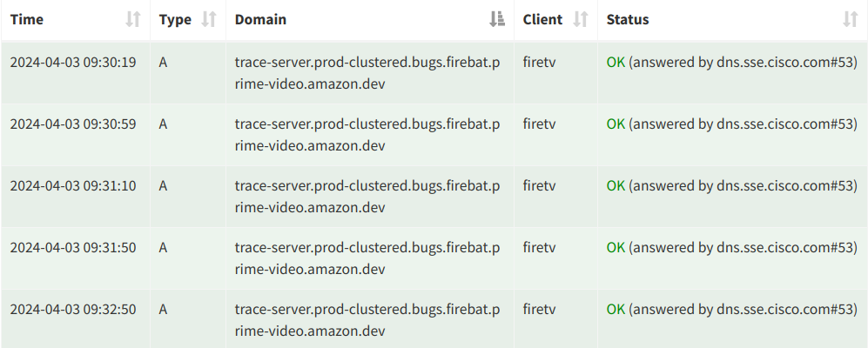The height and width of the screenshot is (348, 868).
Task: Select the type A cell in the 09:32:50 row
Action: (164, 310)
